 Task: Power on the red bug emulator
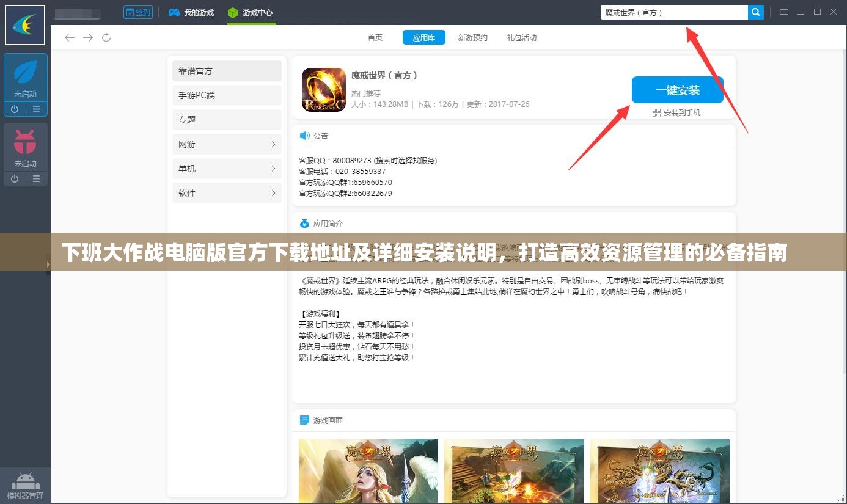coord(15,179)
